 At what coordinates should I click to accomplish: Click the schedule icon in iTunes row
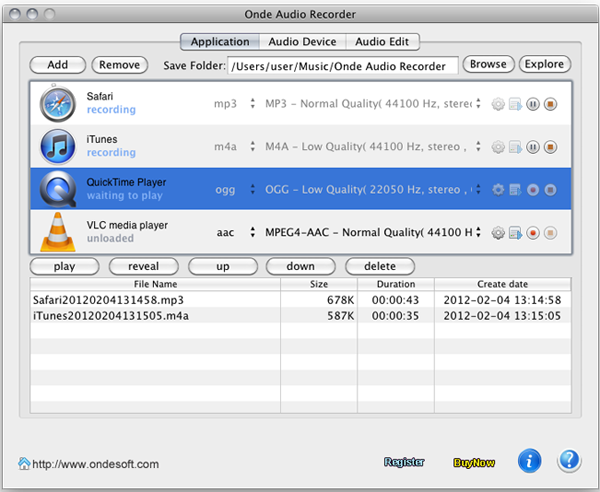click(x=515, y=147)
